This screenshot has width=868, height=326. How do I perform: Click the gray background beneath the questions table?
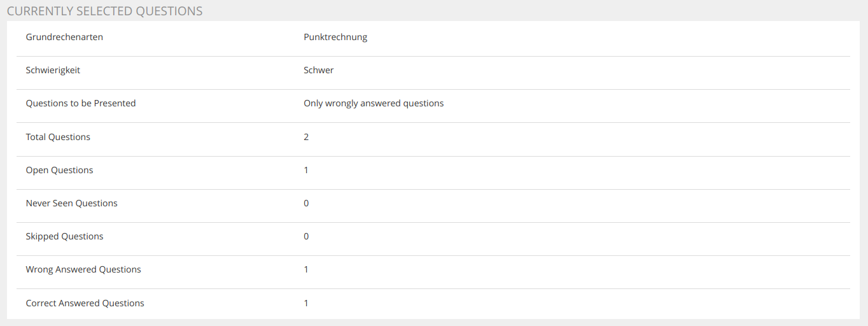(434, 323)
